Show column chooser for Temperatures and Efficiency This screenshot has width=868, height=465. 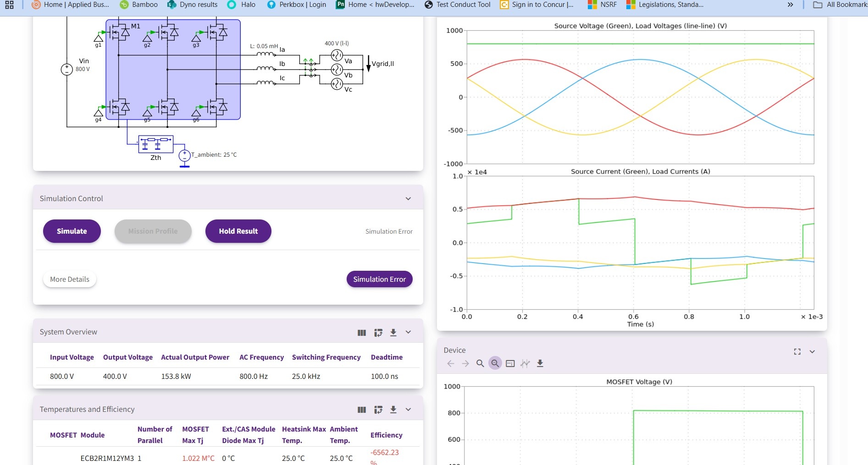(362, 410)
